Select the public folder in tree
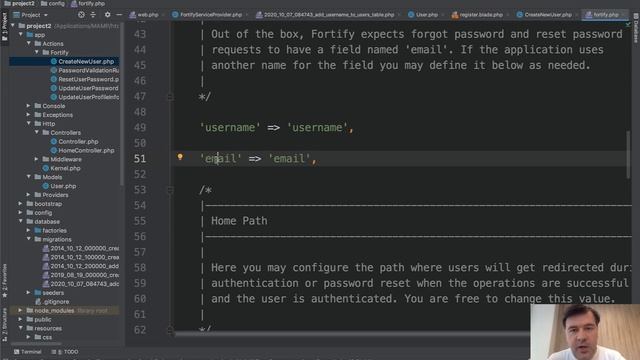Image resolution: width=640 pixels, height=360 pixels. point(42,320)
